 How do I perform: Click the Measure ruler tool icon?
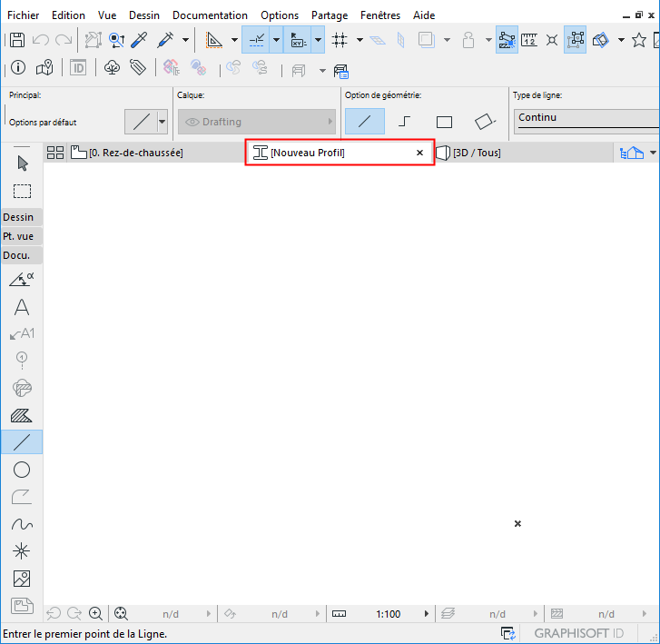pos(529,40)
